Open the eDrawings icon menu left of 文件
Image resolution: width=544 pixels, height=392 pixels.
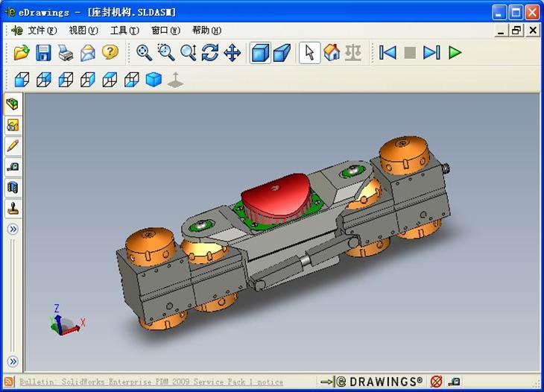click(16, 31)
